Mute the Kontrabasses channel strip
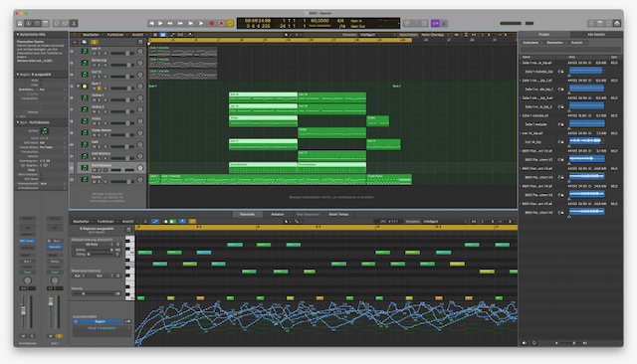 pos(23,336)
